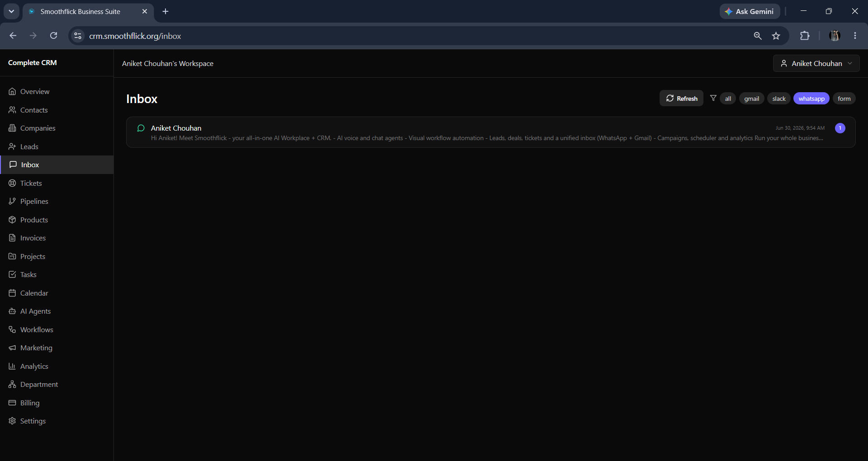Click the Marketing megaphone icon
The width and height of the screenshot is (868, 461).
coord(12,348)
